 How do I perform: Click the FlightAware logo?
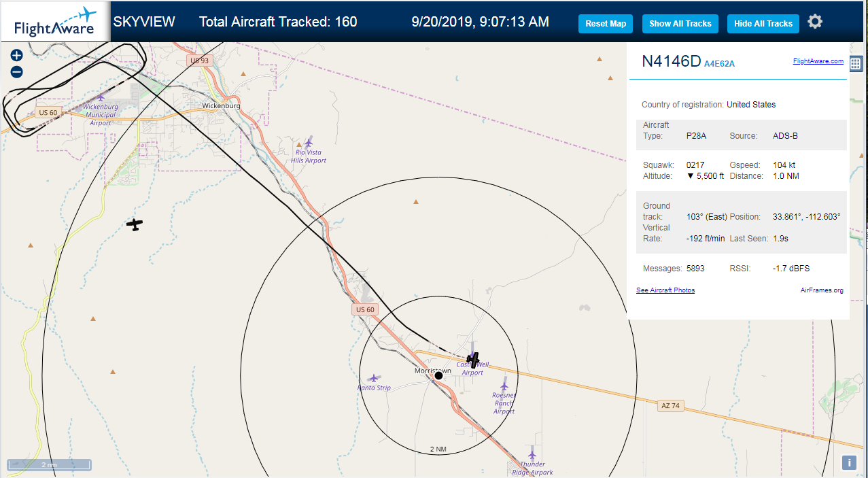click(54, 22)
